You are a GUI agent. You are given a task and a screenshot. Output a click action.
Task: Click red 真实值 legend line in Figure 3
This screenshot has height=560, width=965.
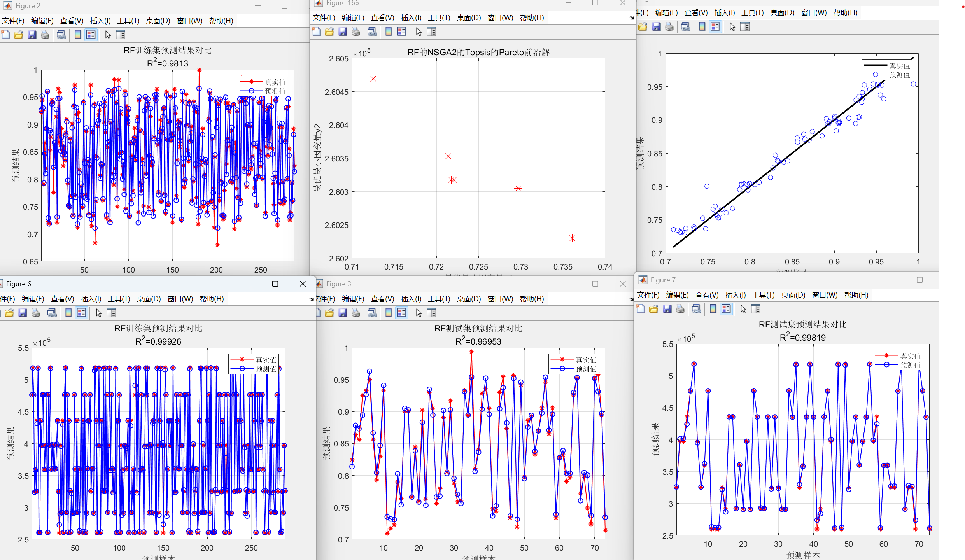click(x=562, y=360)
